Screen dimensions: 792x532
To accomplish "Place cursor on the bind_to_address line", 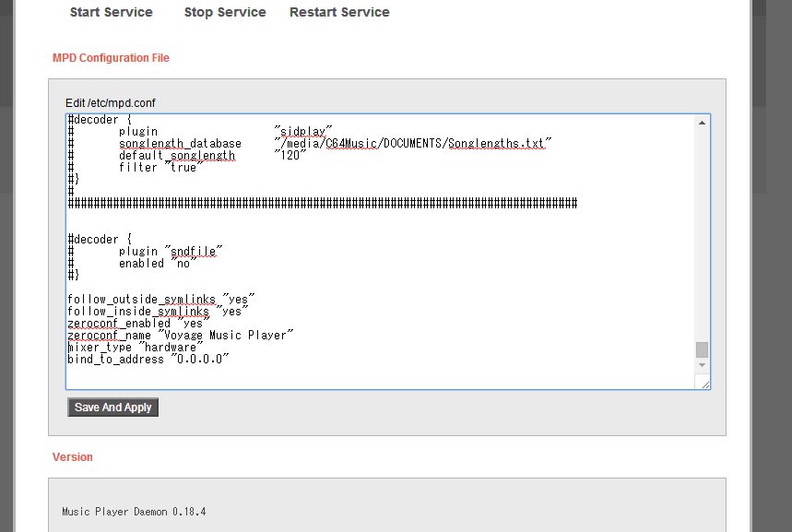I will 148,359.
